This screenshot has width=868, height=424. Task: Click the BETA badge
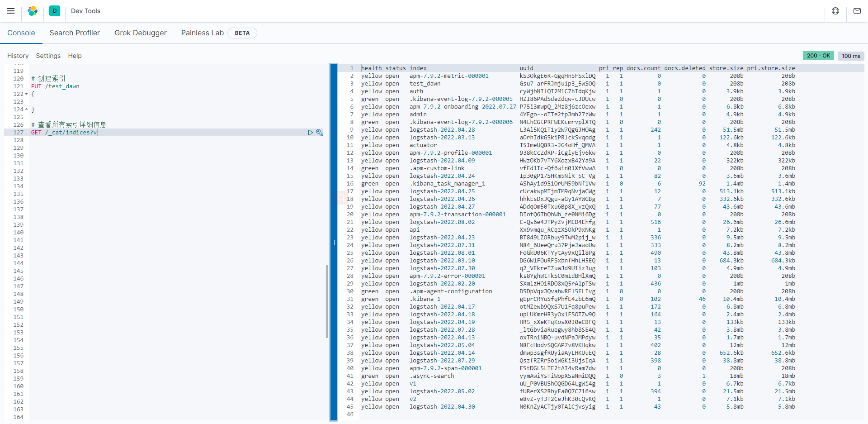(x=242, y=33)
